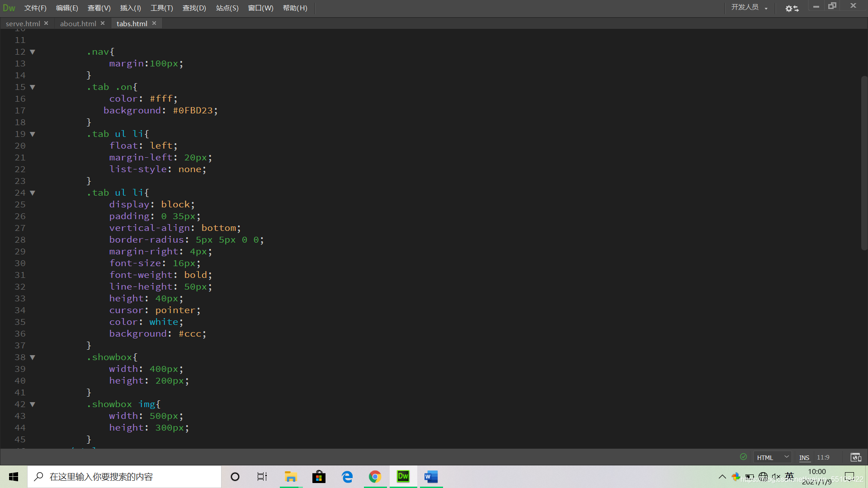
Task: Open Google Chrome from the taskbar
Action: [x=375, y=477]
